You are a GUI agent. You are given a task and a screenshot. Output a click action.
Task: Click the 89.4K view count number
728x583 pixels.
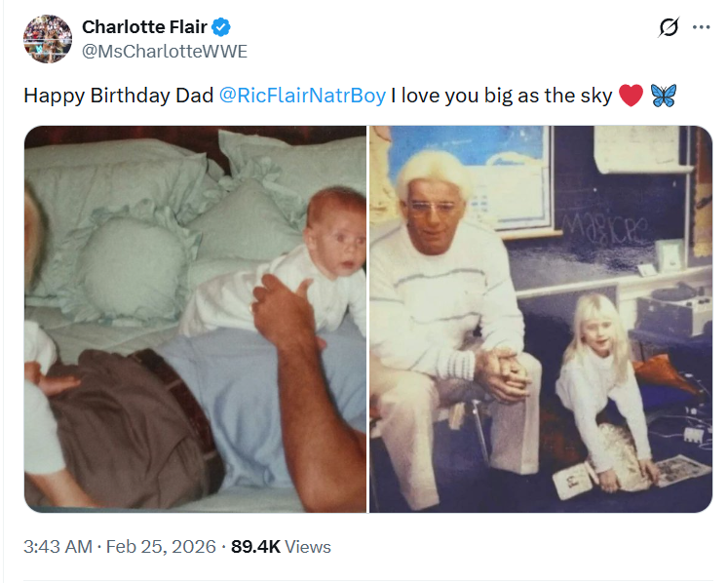coord(255,547)
